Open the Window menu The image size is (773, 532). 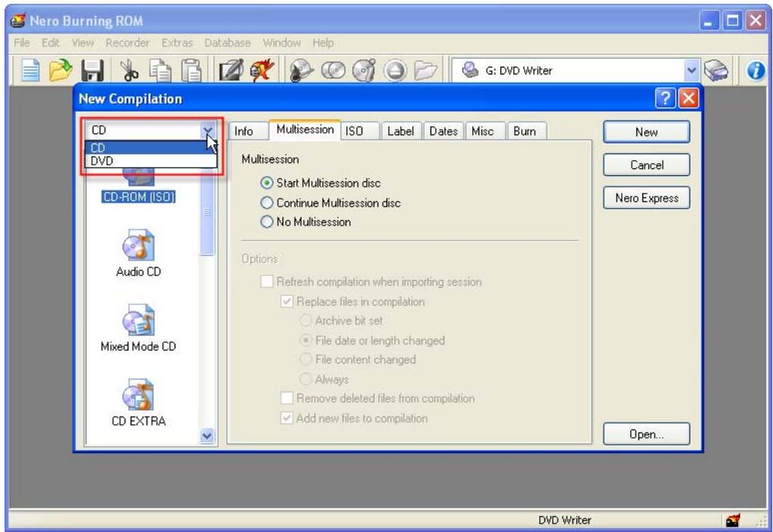pyautogui.click(x=282, y=42)
